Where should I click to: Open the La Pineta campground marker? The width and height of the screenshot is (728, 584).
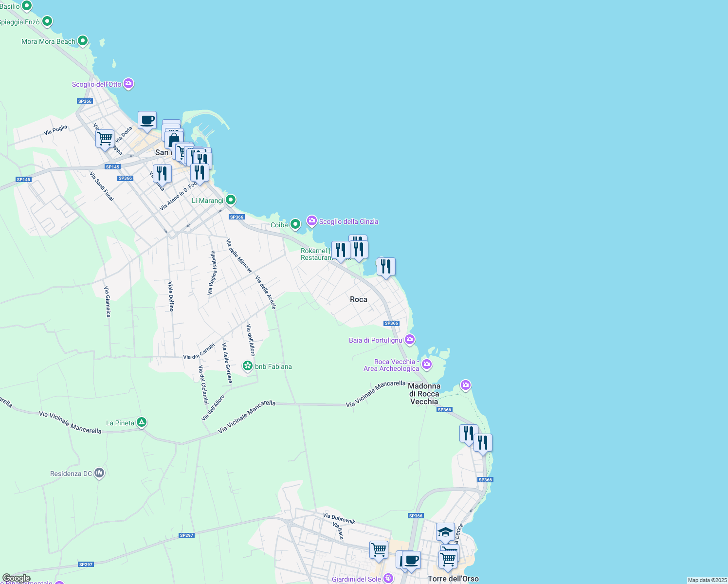141,422
